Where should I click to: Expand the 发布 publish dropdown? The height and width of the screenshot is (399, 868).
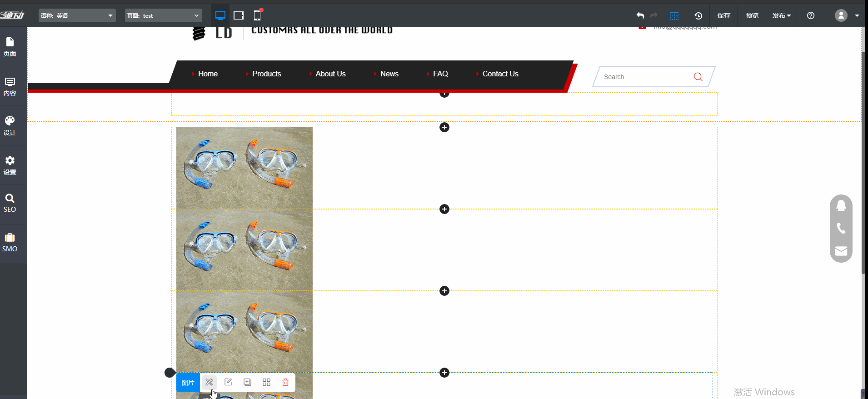(781, 15)
